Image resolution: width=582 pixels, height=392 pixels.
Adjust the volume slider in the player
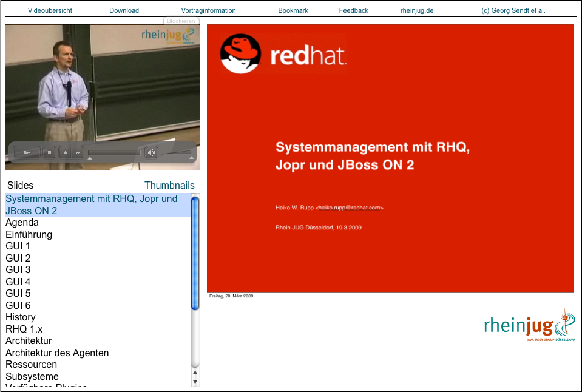pyautogui.click(x=177, y=152)
